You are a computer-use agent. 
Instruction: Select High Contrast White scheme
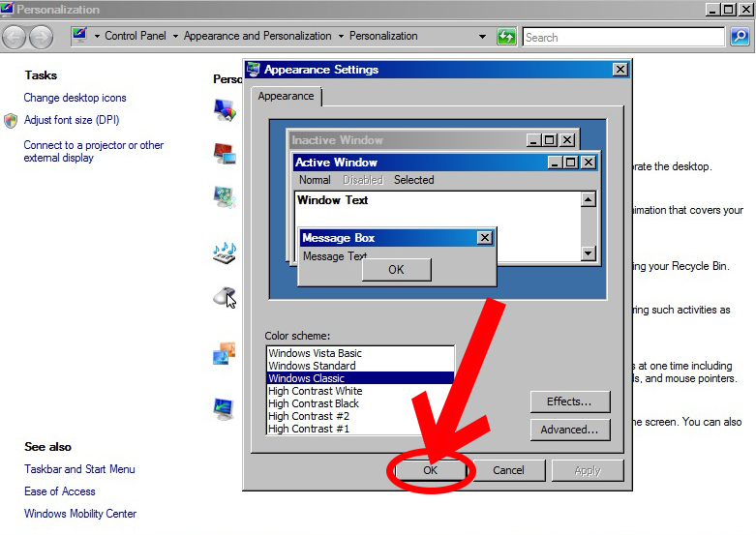tap(360, 391)
